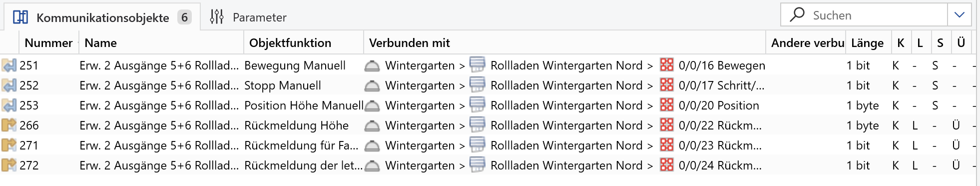Open the search options dropdown arrow
Screen dimensions: 980x186
point(960,15)
